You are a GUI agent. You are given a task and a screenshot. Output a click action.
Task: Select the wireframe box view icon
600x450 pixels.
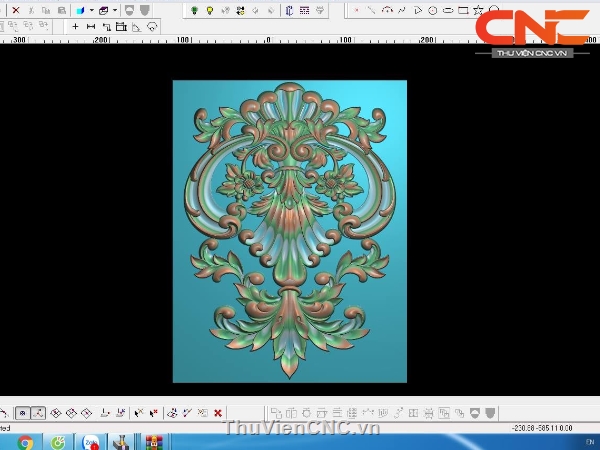(x=103, y=10)
